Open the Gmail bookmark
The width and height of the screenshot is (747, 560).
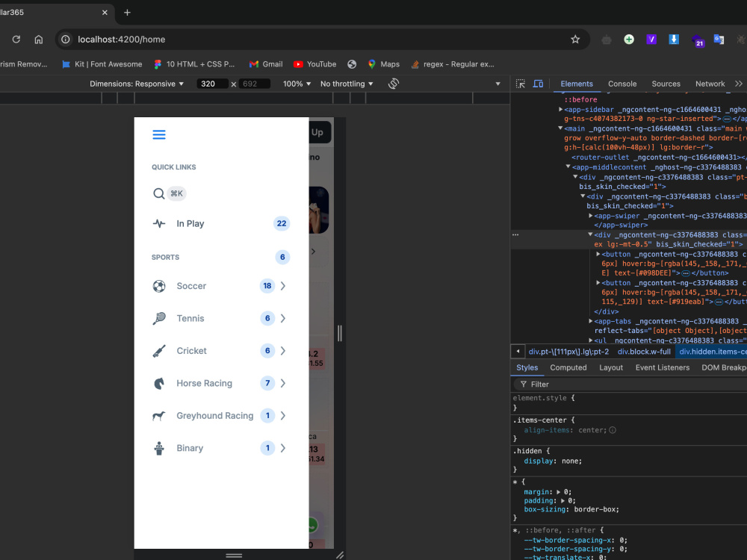(x=267, y=64)
